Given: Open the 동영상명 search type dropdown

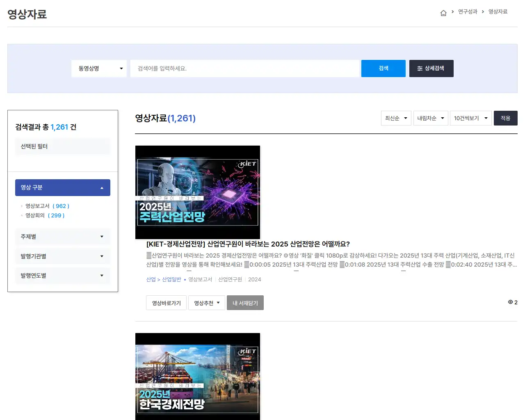Looking at the screenshot, I should [x=98, y=68].
